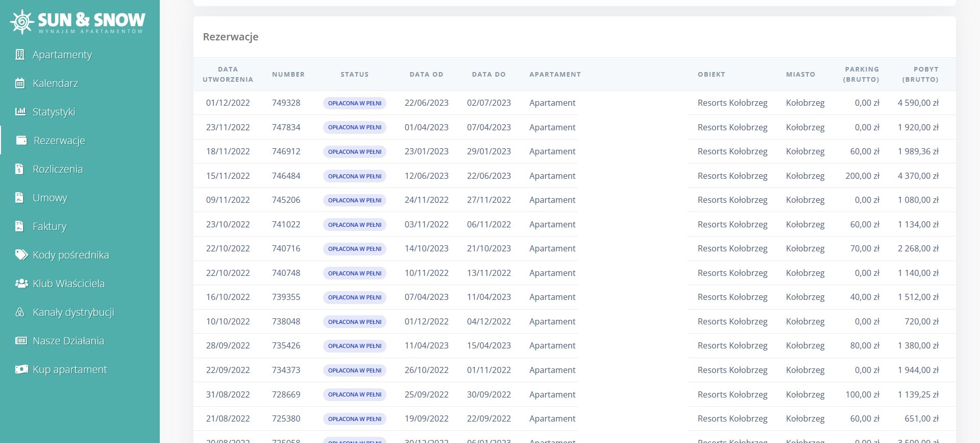Click the Kody pośrednika tags icon
Viewport: 980px width, 443px height.
click(x=21, y=255)
